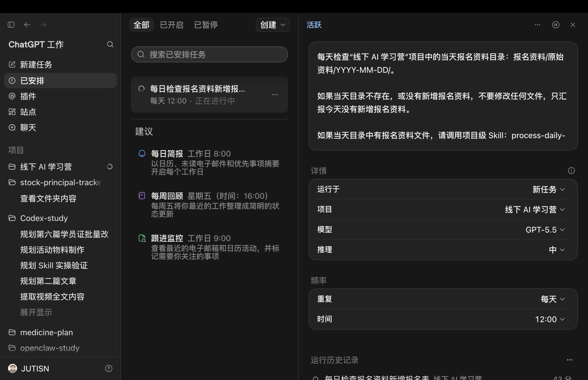Click the bell icon of 每日简报
Viewport: 588px width, 380px height.
click(142, 153)
